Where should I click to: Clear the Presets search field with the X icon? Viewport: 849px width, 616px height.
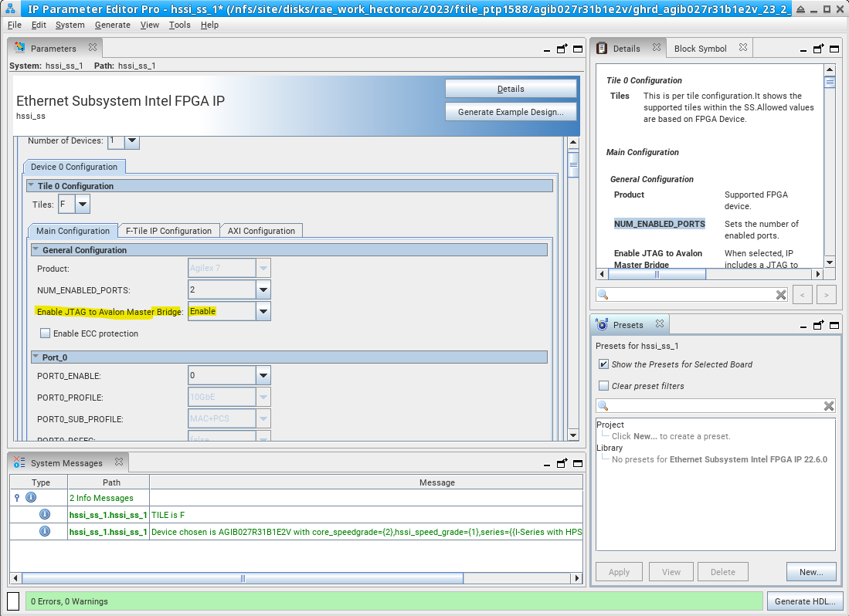828,406
